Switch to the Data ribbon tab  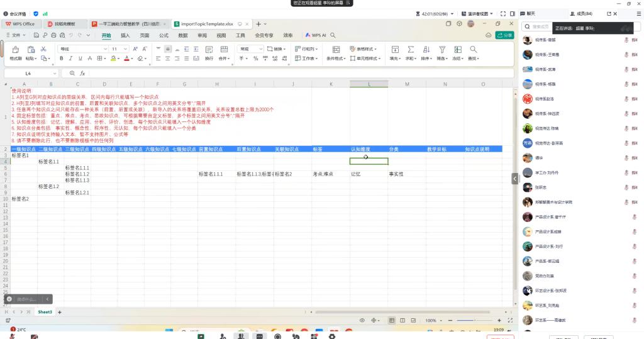tap(183, 35)
